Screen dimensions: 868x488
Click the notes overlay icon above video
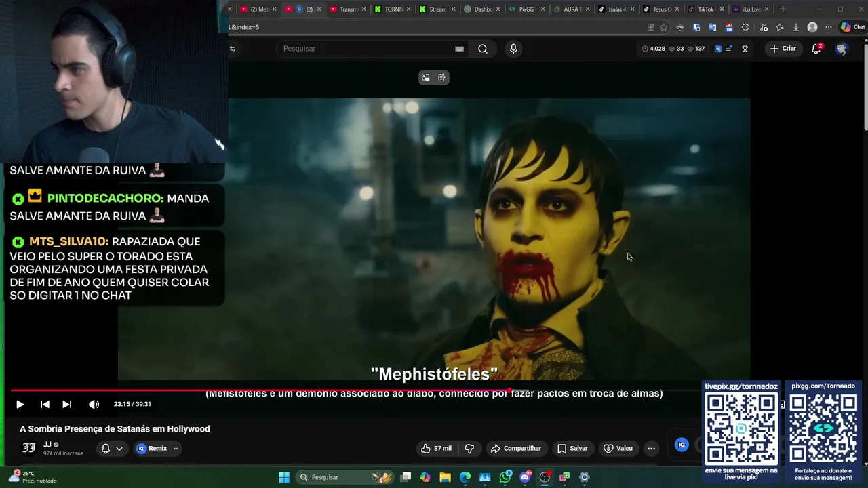pos(441,77)
